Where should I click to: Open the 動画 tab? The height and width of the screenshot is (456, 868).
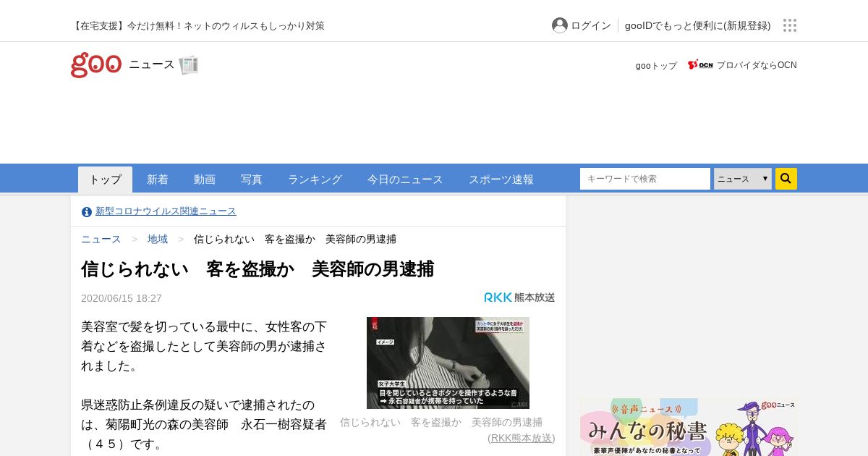205,180
